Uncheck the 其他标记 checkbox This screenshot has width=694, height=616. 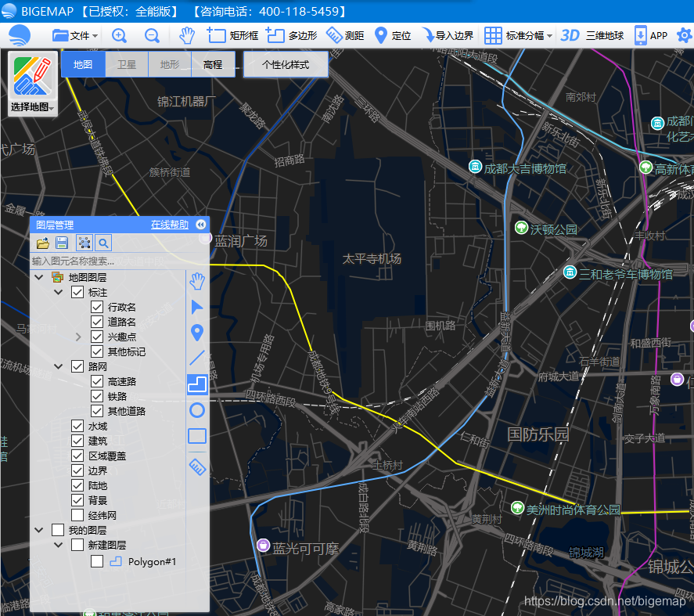[x=97, y=351]
